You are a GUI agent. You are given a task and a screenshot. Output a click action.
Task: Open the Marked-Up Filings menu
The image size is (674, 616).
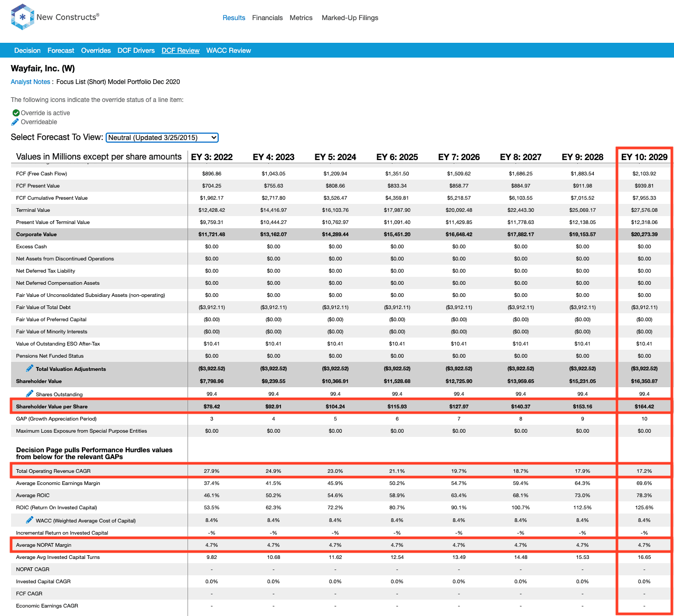pos(350,18)
